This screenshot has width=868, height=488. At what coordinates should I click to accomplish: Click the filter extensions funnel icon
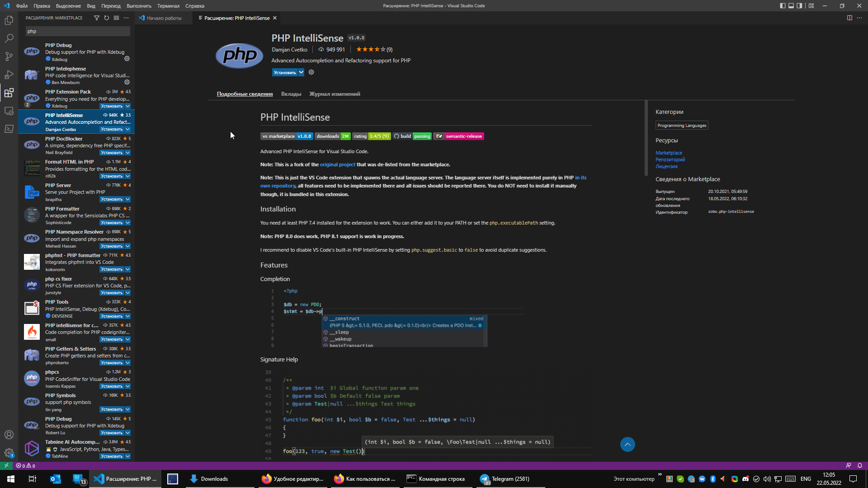(x=96, y=18)
